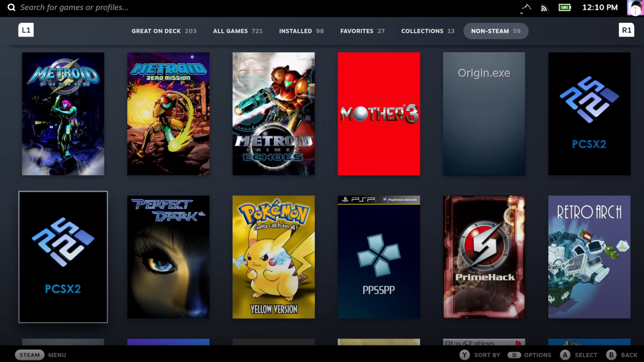Open the Installed tab
The width and height of the screenshot is (644, 362).
pos(301,31)
